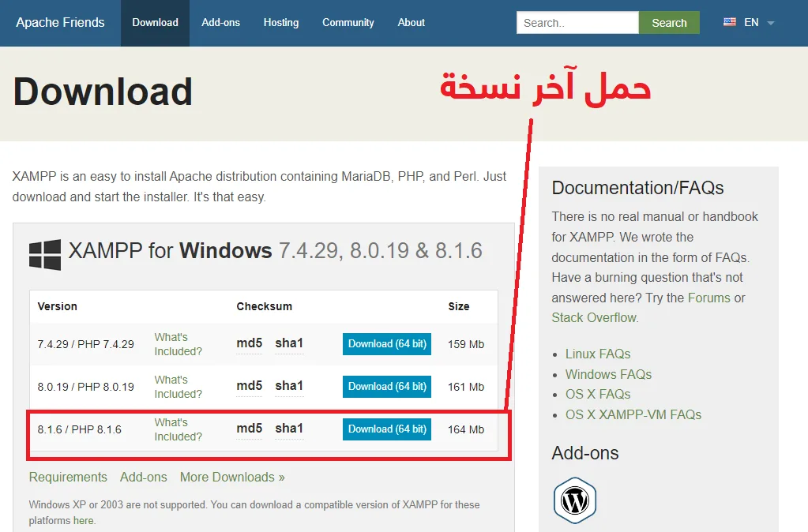Image resolution: width=808 pixels, height=532 pixels.
Task: Select the '8.1.6 / PHP 8.1.6' version text
Action: pyautogui.click(x=79, y=430)
